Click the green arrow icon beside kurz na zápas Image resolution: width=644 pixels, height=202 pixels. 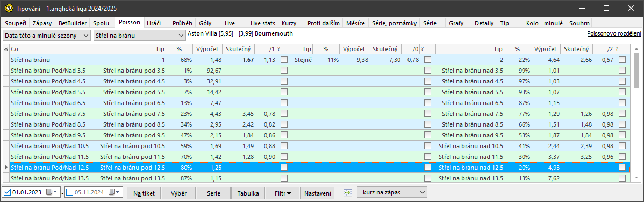coord(348,192)
